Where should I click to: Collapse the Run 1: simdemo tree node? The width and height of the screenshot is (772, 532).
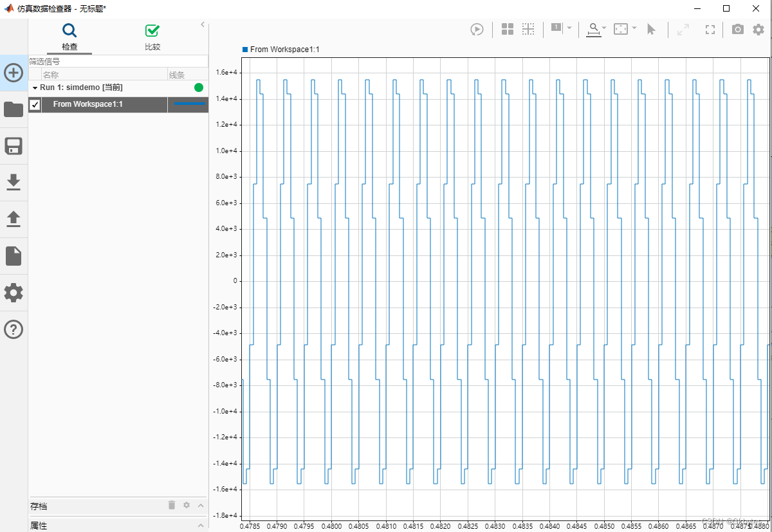coord(35,87)
